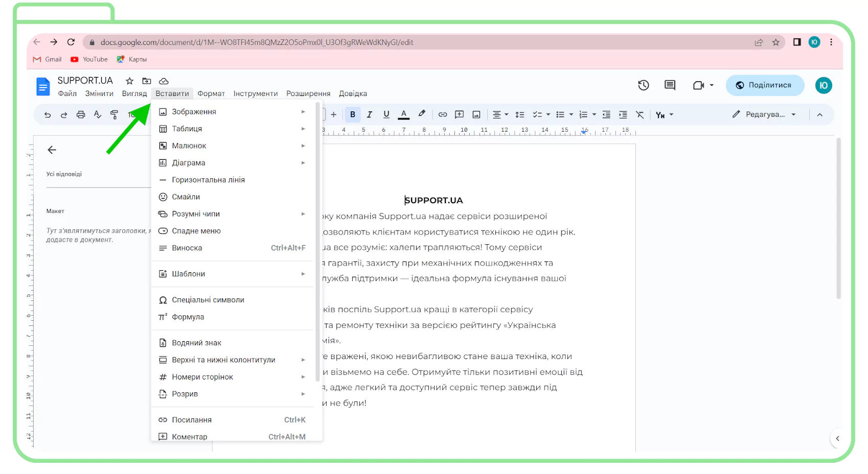Expand the Розумні чипи submenu
The height and width of the screenshot is (474, 868).
click(233, 214)
